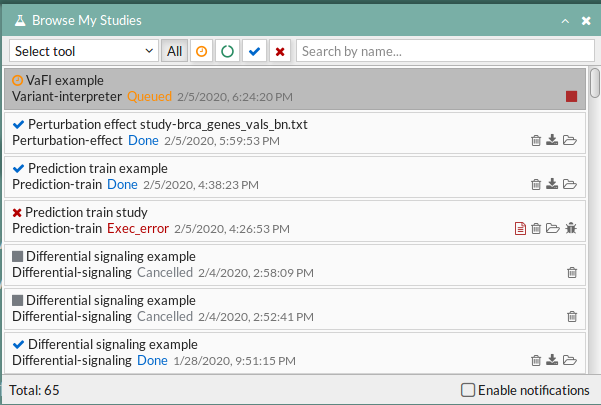The width and height of the screenshot is (601, 405).
Task: Stop the queued VaFI example job
Action: [x=571, y=97]
